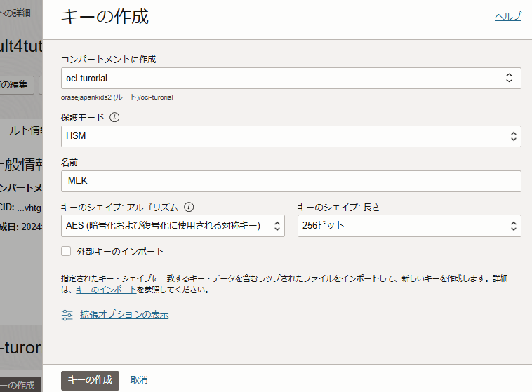Click the info icon beside 保護モード
The image size is (532, 392).
pyautogui.click(x=115, y=117)
